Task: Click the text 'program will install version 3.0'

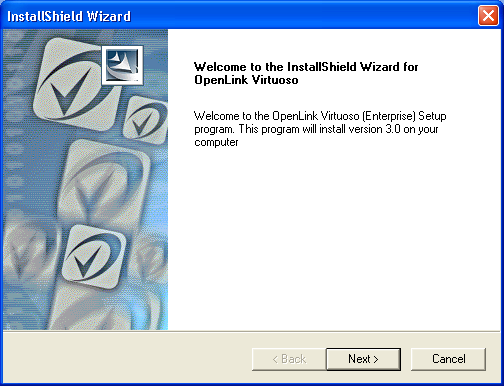Action: [x=331, y=129]
